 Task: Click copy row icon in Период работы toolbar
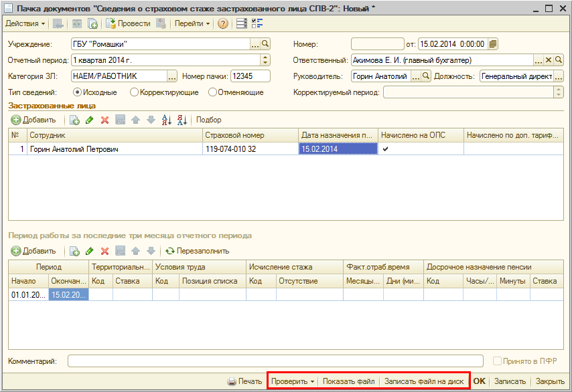point(74,251)
